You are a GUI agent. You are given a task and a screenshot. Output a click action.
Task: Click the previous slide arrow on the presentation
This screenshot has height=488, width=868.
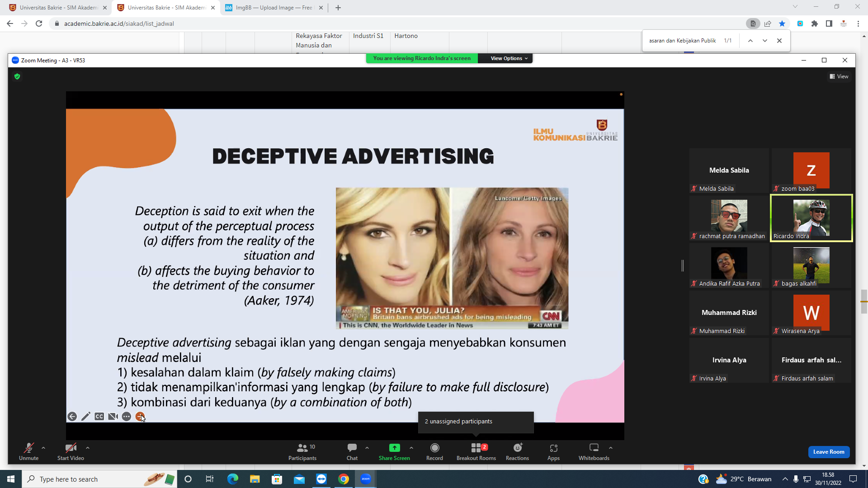(x=72, y=417)
